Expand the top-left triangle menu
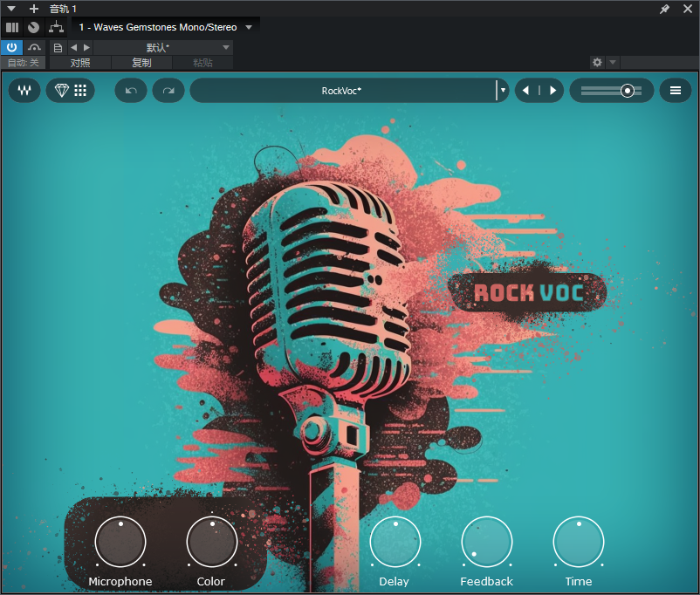 coord(11,9)
